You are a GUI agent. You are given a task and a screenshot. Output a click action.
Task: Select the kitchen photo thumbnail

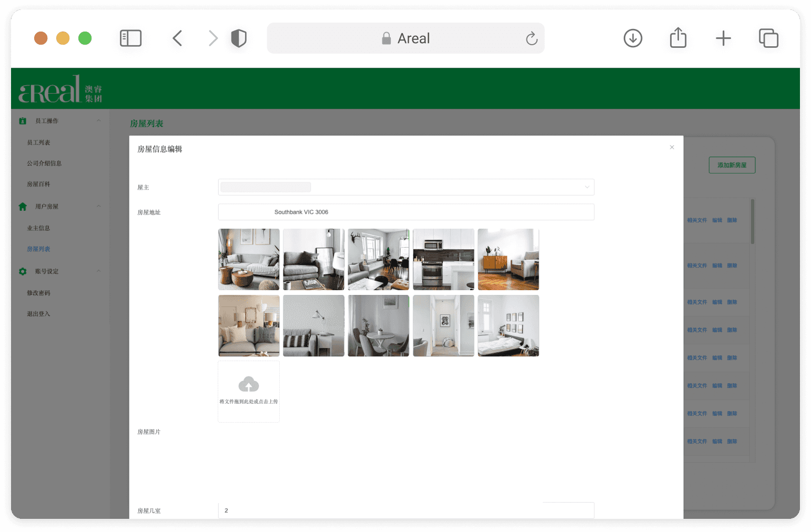tap(443, 259)
